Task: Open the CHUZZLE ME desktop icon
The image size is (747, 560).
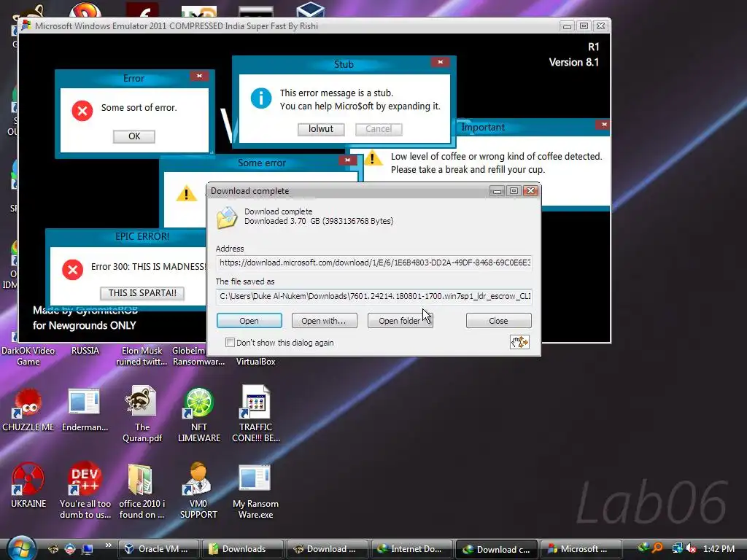Action: (28, 410)
